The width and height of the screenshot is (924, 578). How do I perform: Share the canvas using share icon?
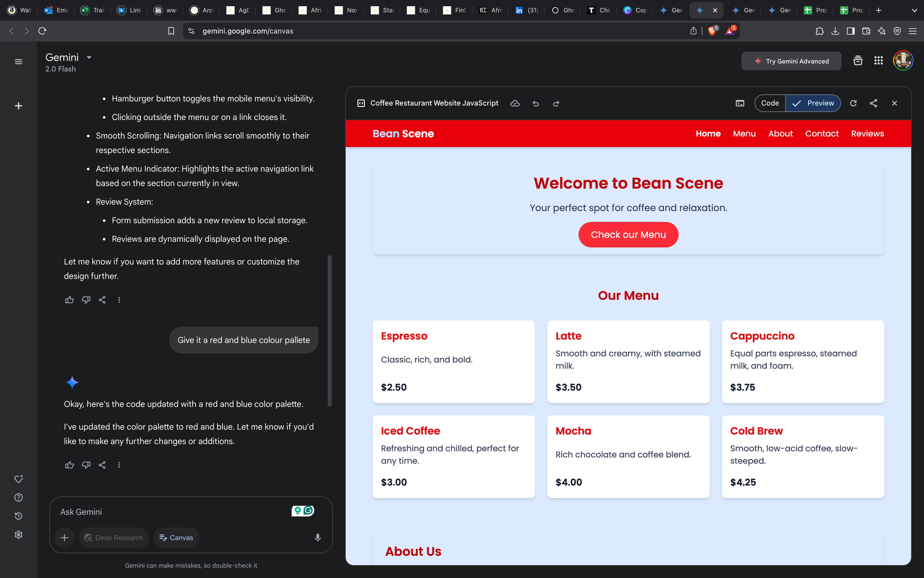click(873, 103)
